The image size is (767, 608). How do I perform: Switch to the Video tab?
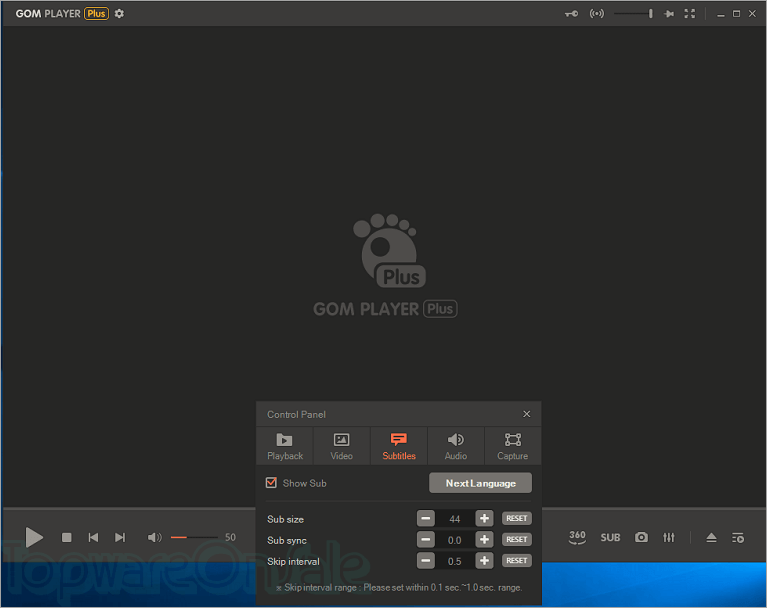pos(341,446)
